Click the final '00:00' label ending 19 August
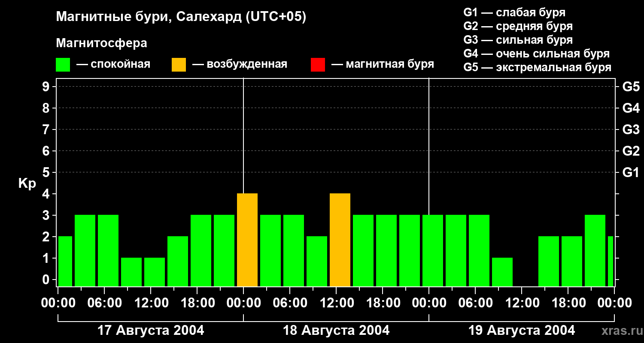The width and height of the screenshot is (644, 343). (x=614, y=303)
